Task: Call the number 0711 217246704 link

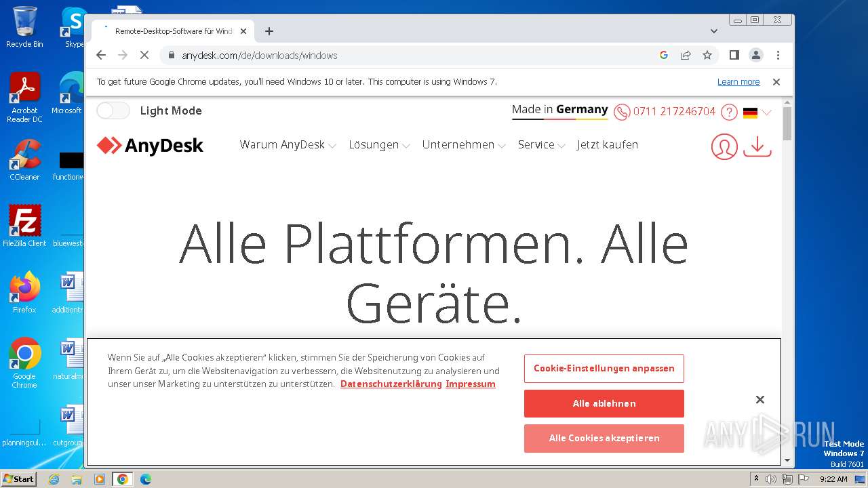Action: coord(674,112)
